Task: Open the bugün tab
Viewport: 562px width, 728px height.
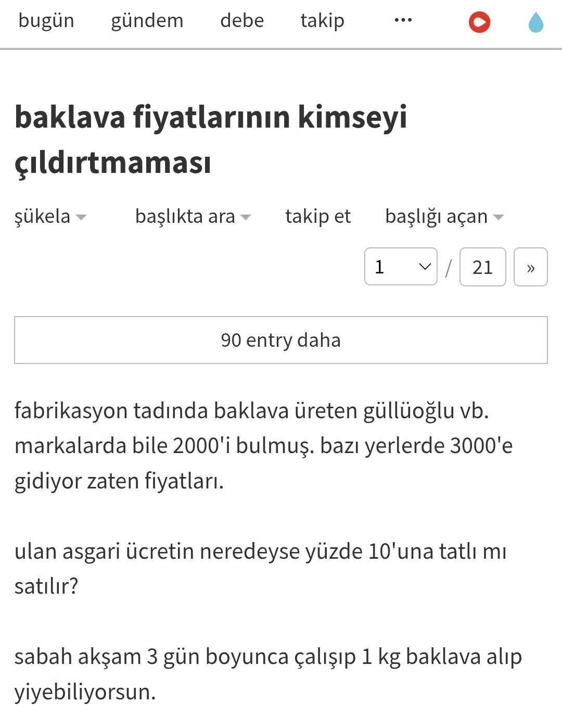Action: pyautogui.click(x=46, y=21)
